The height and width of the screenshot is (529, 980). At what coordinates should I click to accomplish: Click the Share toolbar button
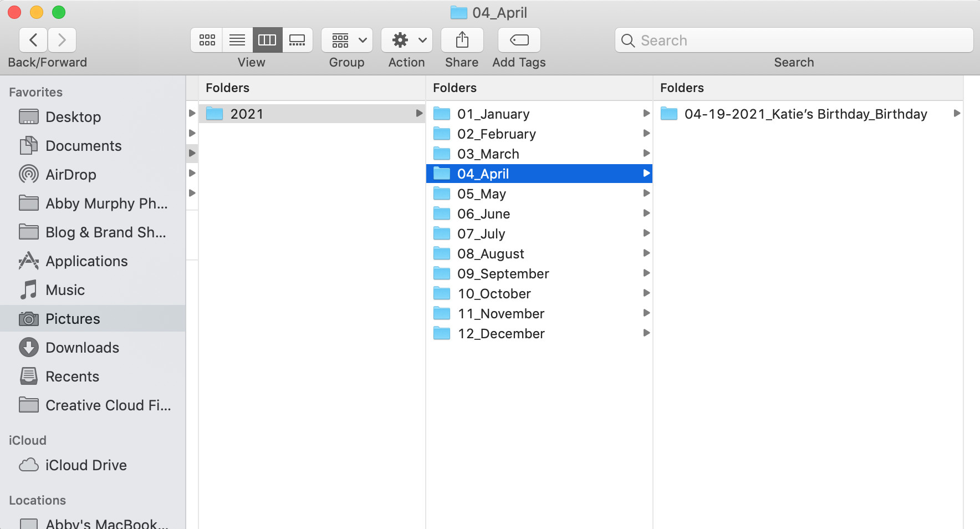[462, 40]
